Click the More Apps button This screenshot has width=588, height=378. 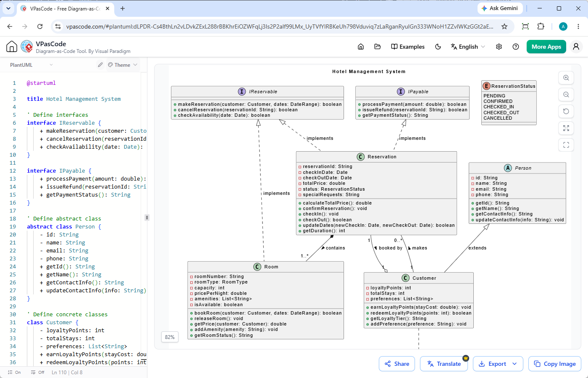click(546, 47)
